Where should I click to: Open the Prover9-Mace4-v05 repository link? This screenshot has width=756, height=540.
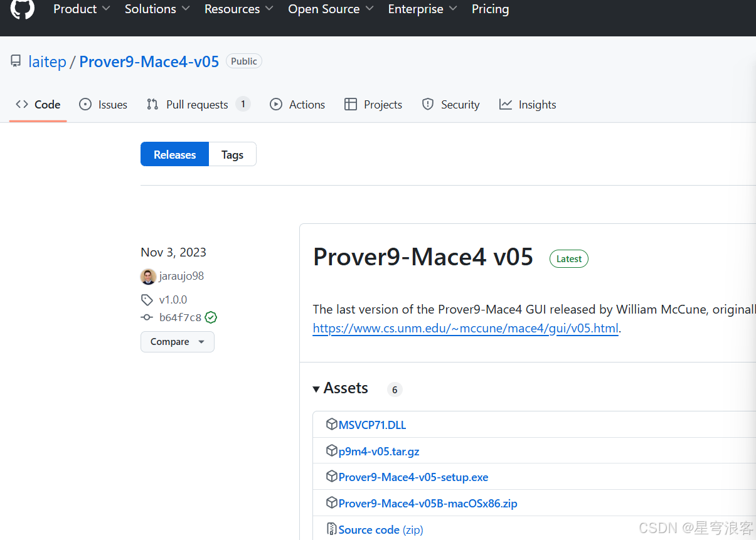tap(149, 61)
